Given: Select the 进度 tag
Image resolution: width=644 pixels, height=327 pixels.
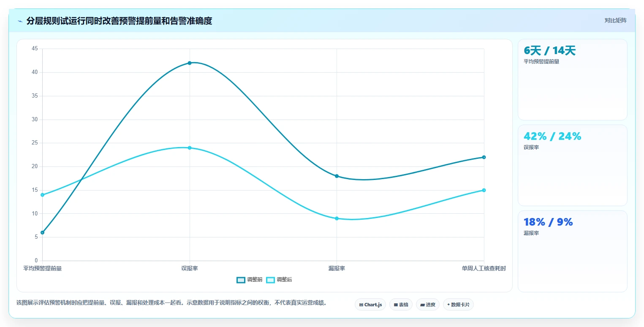Looking at the screenshot, I should click(428, 305).
